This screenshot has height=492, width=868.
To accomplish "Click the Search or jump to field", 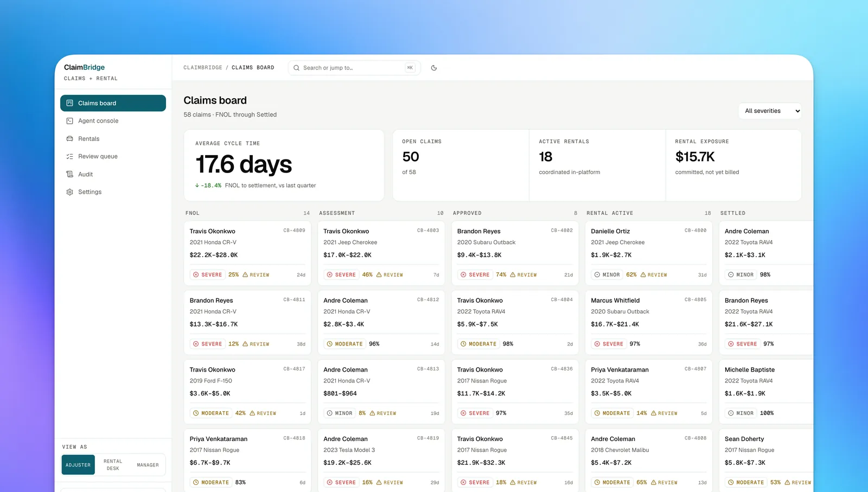I will 354,68.
